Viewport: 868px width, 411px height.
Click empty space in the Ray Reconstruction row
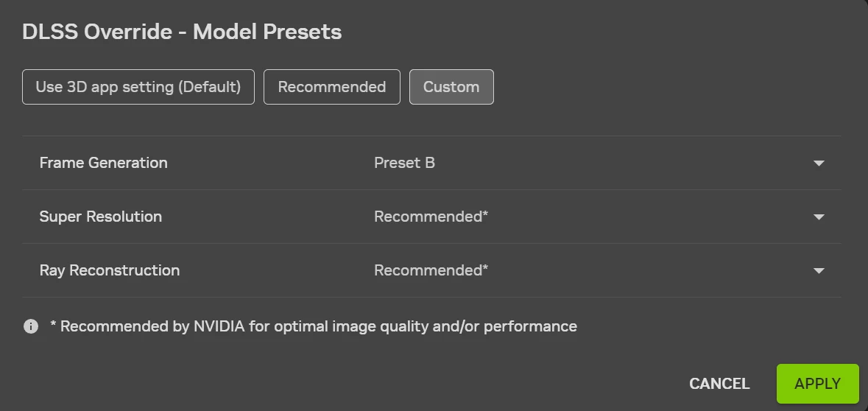[626, 270]
